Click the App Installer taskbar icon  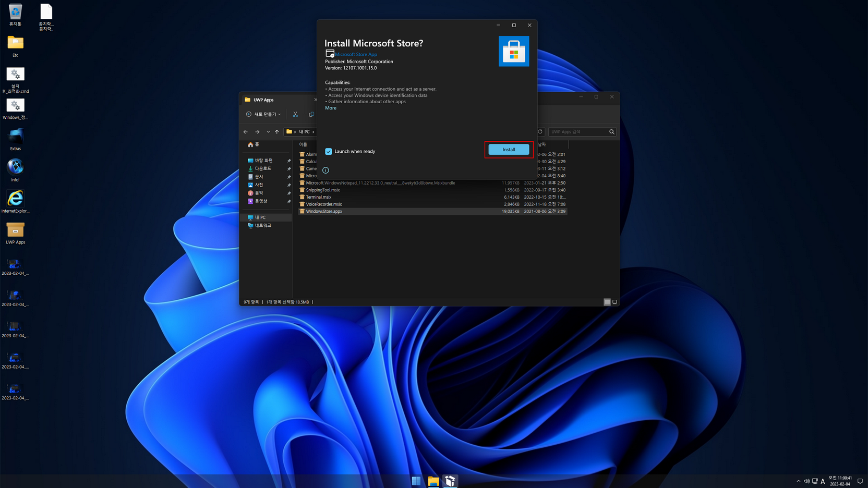(450, 481)
